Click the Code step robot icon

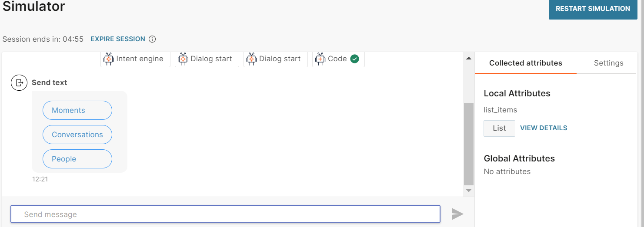(320, 59)
